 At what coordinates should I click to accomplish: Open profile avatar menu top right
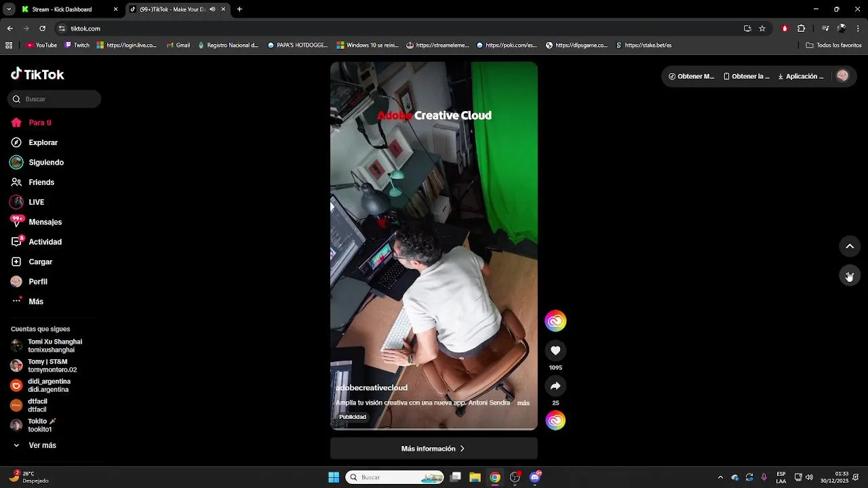coord(843,76)
